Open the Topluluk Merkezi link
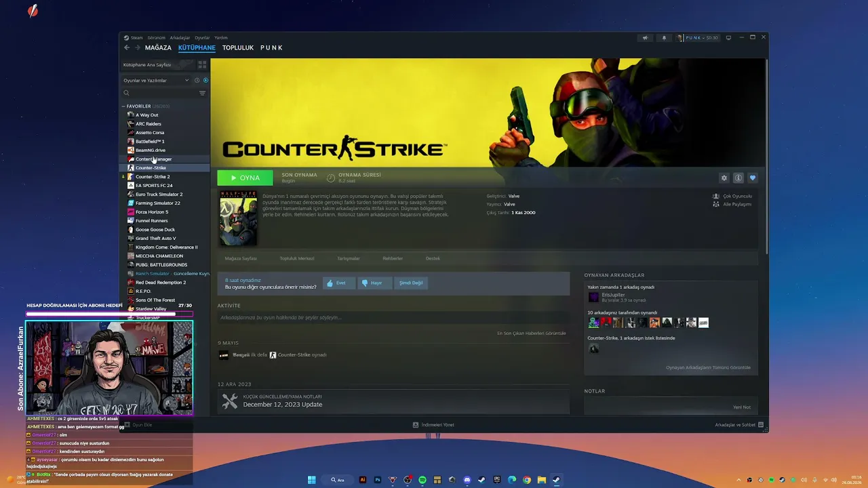Viewport: 868px width, 488px height. click(297, 258)
